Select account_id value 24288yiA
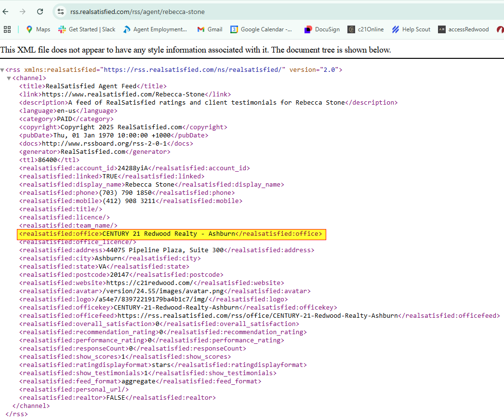504x420 pixels. click(133, 168)
